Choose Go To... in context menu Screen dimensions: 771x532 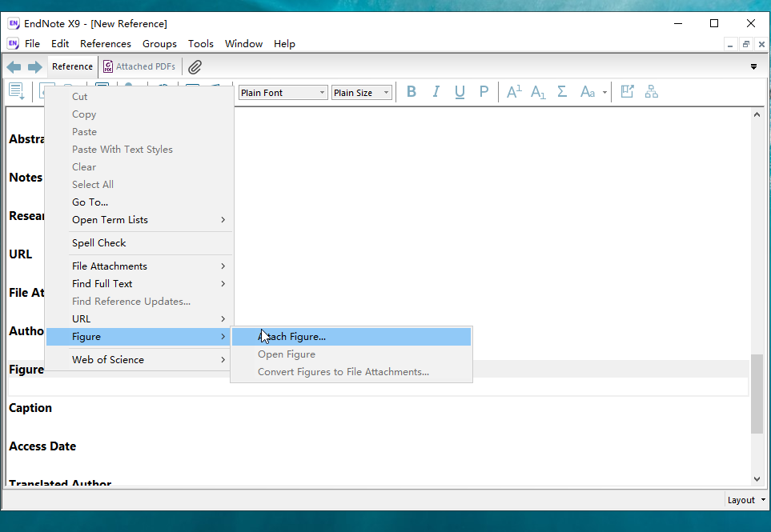tap(139, 202)
